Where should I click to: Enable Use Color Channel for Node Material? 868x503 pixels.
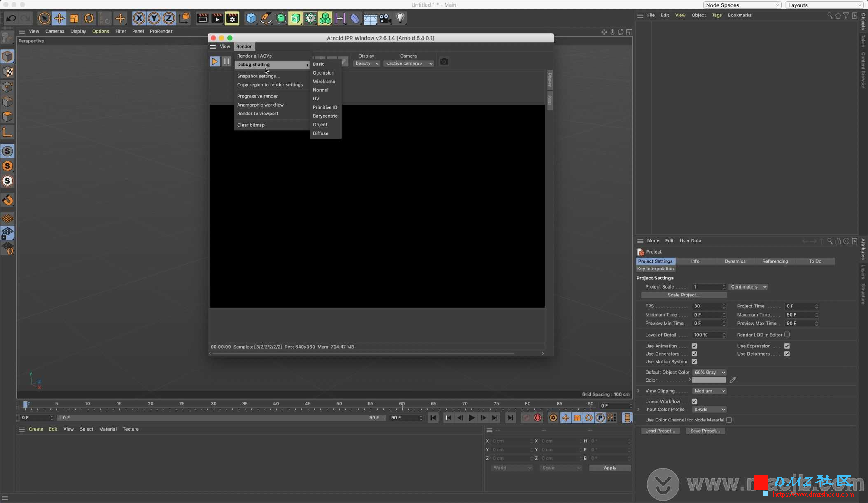click(x=729, y=420)
